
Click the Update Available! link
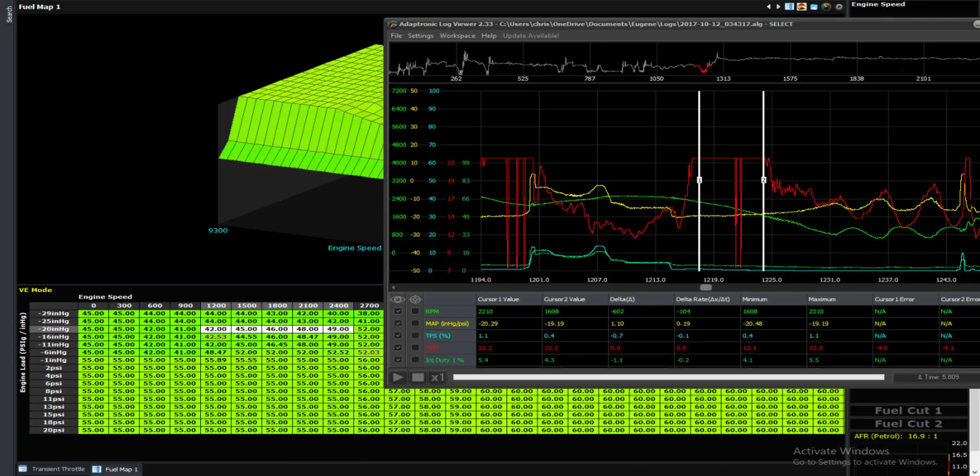click(x=531, y=36)
